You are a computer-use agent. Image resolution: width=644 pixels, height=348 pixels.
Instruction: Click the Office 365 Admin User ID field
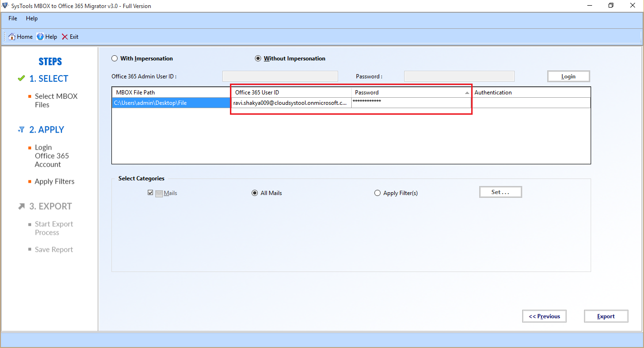coord(280,76)
